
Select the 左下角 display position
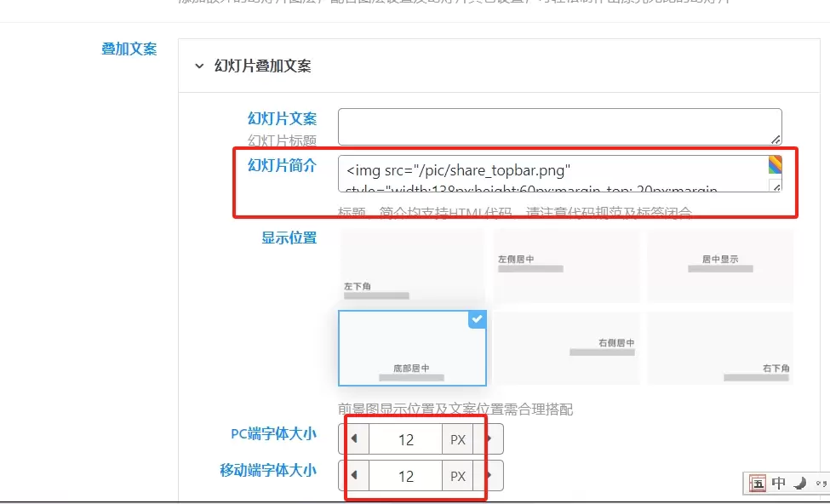click(x=411, y=264)
